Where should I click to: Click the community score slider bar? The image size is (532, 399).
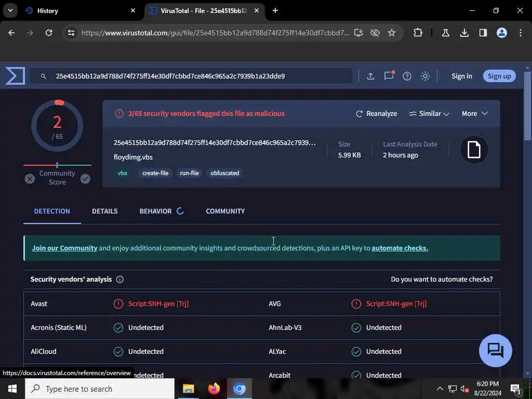click(57, 165)
